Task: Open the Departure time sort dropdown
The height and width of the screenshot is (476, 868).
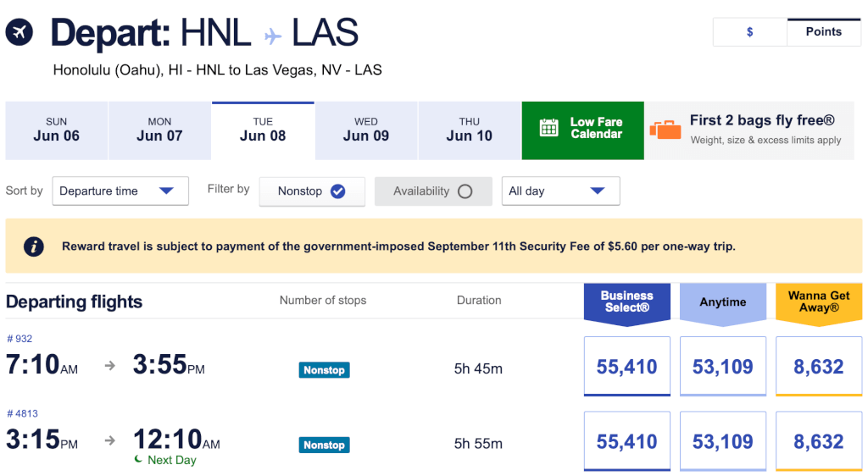Action: pos(120,191)
